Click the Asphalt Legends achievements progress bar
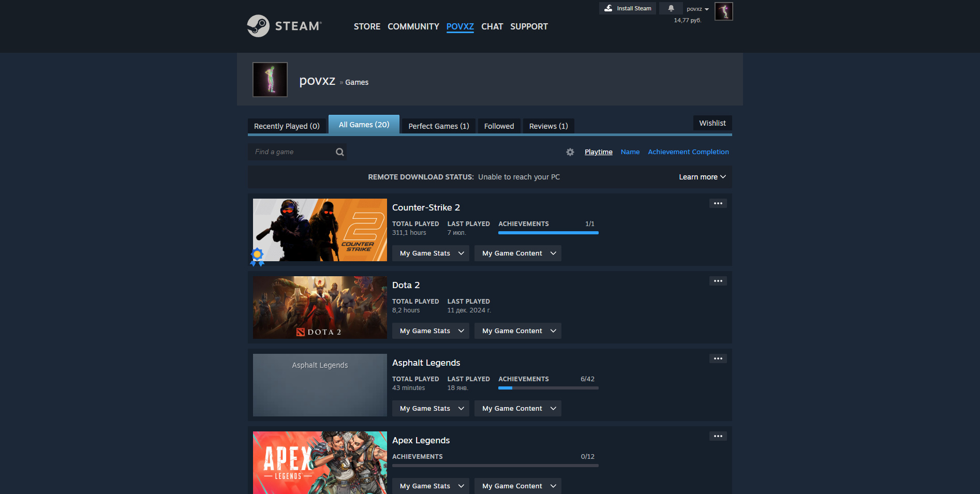980x494 pixels. pos(548,388)
